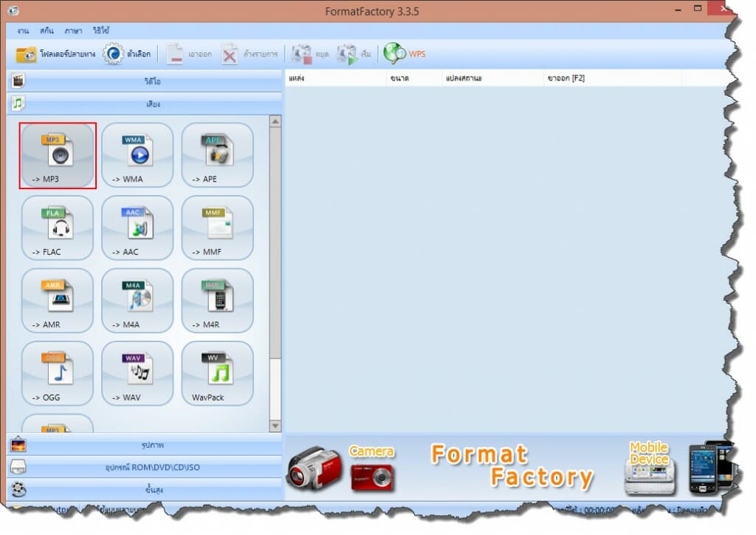This screenshot has width=756, height=535.
Task: Open the วิธีใช้ help menu
Action: tap(101, 30)
